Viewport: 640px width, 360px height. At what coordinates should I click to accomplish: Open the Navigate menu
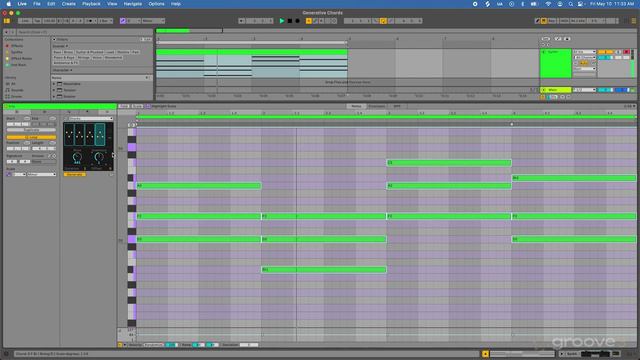tap(133, 4)
